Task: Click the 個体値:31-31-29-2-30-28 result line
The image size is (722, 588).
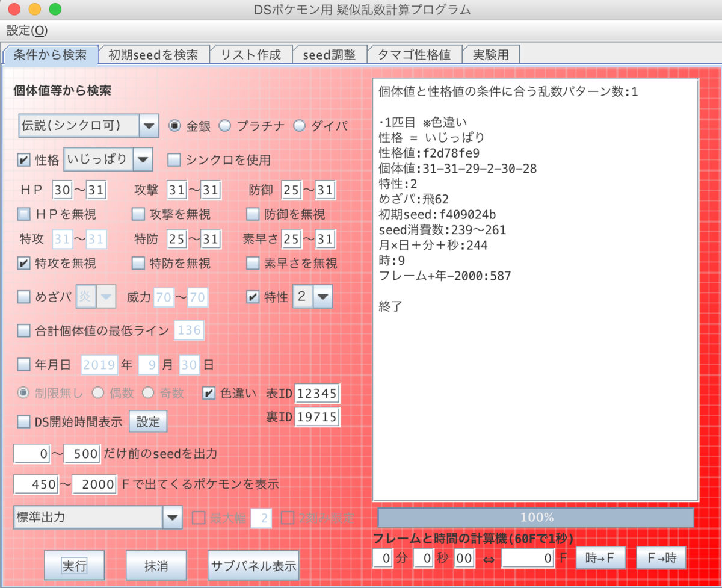Action: (458, 168)
